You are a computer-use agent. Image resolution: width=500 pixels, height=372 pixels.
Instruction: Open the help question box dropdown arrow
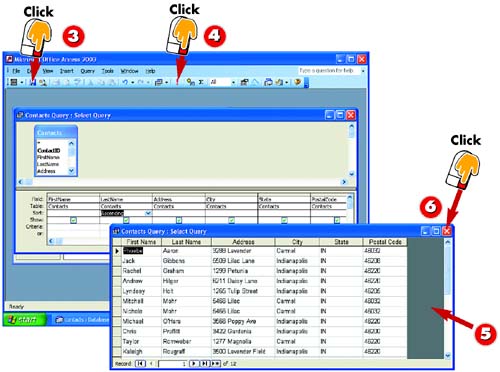pos(363,71)
